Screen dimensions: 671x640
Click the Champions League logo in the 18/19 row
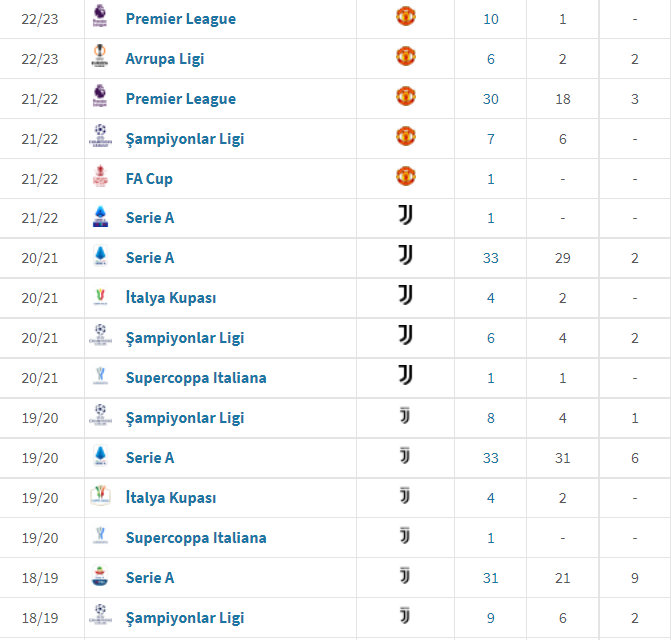[x=100, y=616]
